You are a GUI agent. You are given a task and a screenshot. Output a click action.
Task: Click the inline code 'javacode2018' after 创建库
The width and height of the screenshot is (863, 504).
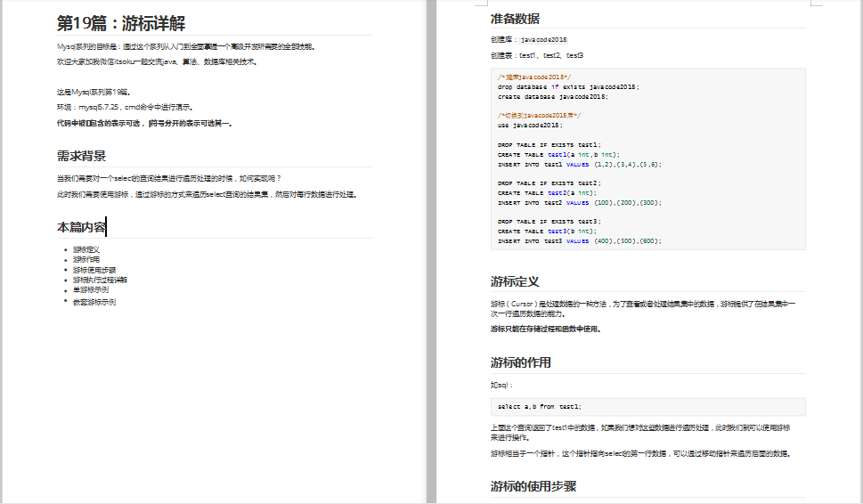tap(544, 39)
